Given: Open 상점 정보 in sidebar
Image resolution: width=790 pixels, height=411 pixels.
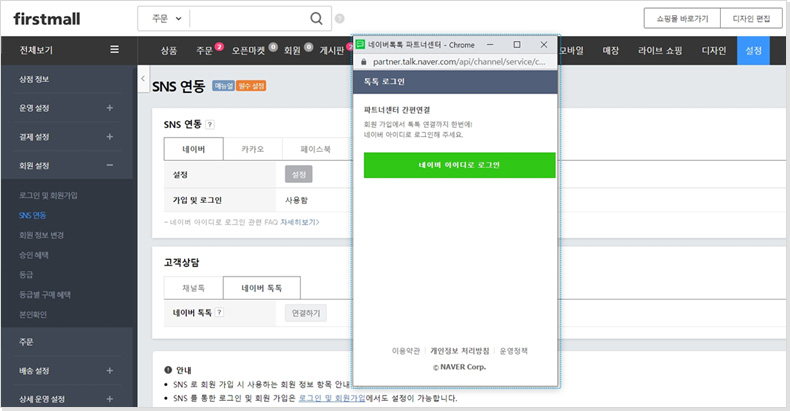Looking at the screenshot, I should (x=34, y=79).
